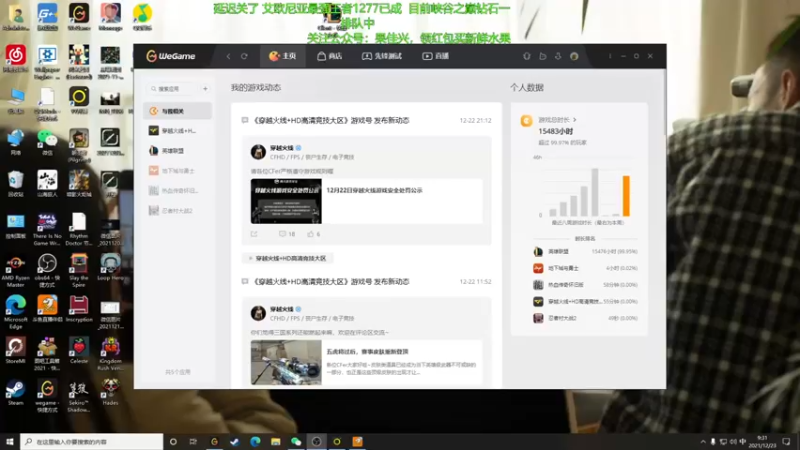The height and width of the screenshot is (450, 800).
Task: Open 英雄联盟 row in 时长排名
Action: (x=585, y=252)
